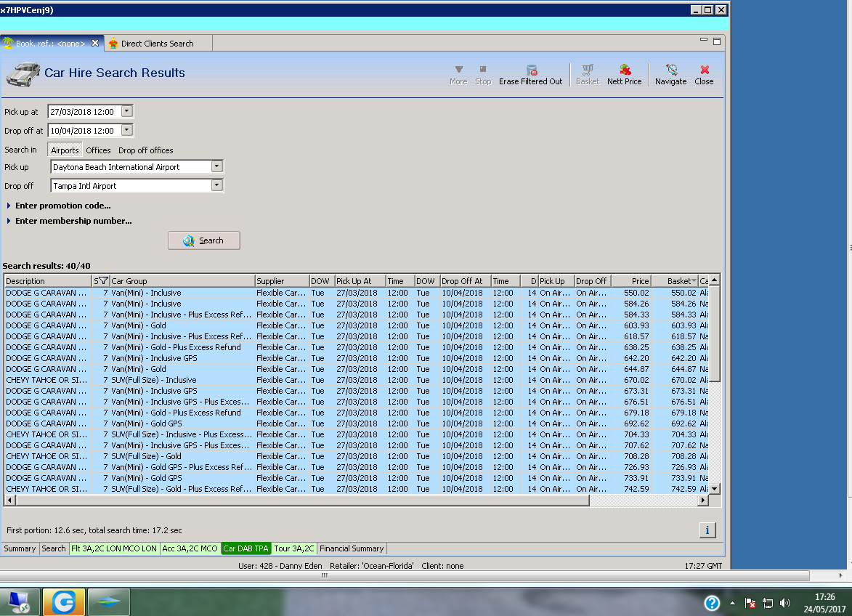Open Tour 3A,2C tab

click(x=294, y=548)
